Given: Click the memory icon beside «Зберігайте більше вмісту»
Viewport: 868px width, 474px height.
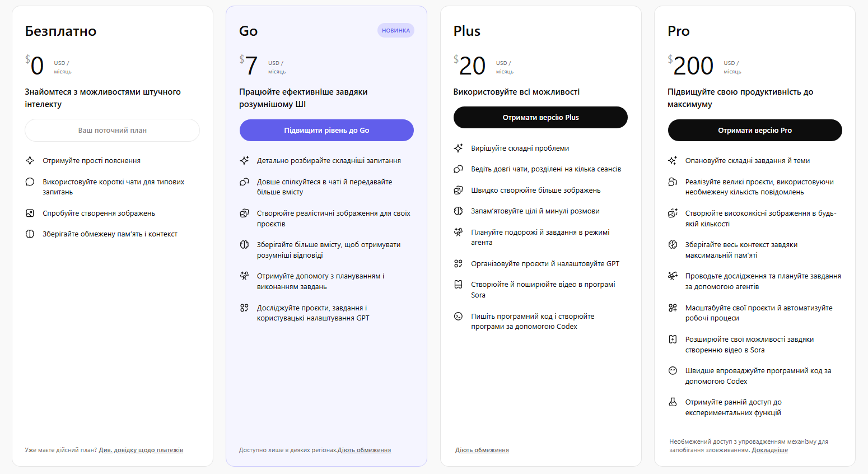Looking at the screenshot, I should click(x=244, y=245).
